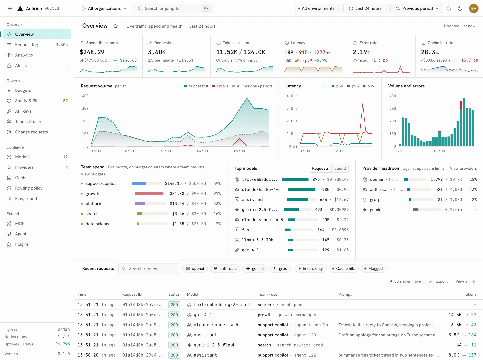
Task: Toggle the Errors series in requests chart legend
Action: point(220,86)
